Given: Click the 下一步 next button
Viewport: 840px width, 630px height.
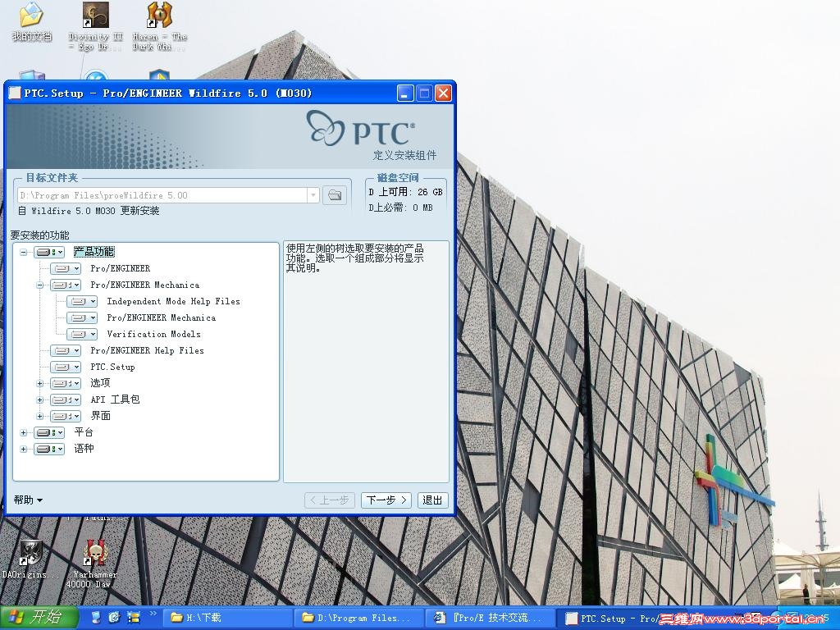Looking at the screenshot, I should click(386, 500).
